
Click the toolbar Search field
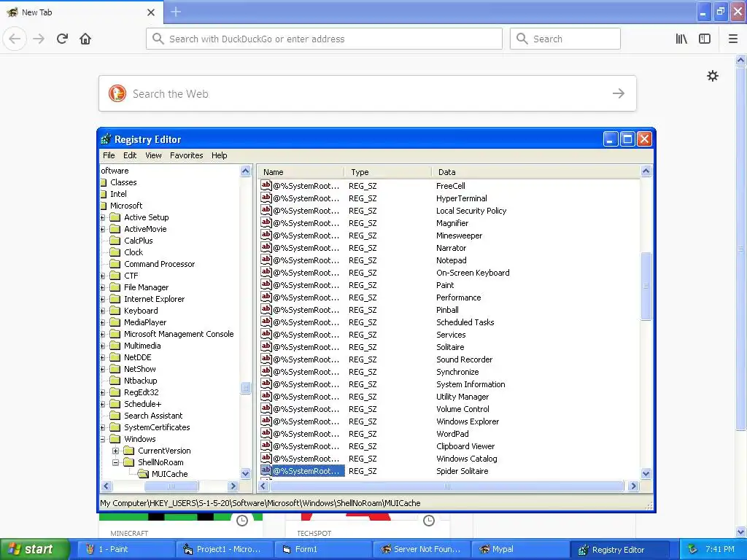(565, 39)
